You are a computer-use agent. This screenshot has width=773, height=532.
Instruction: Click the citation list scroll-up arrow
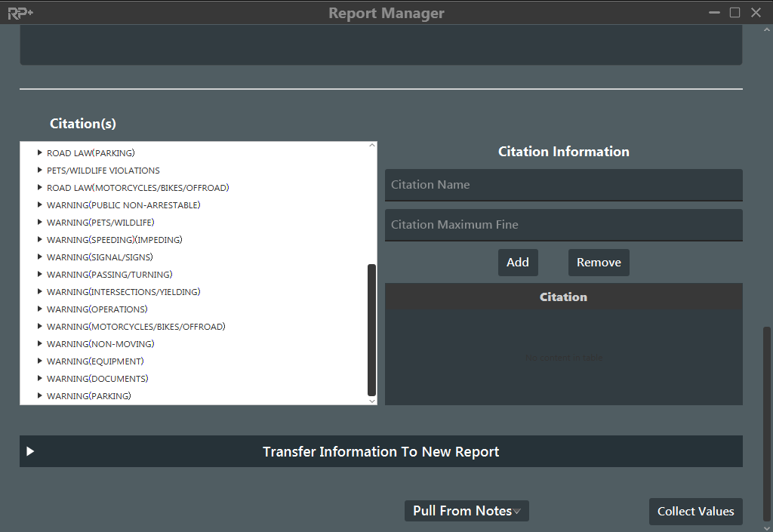click(371, 146)
